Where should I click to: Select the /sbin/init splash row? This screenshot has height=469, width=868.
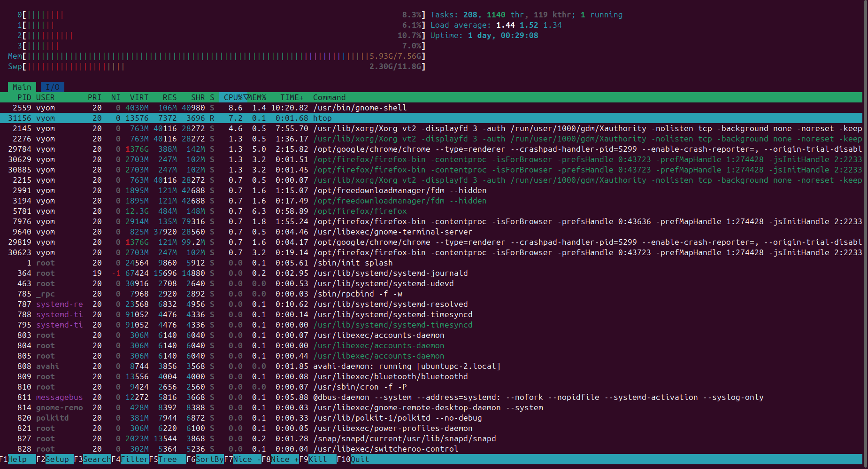point(431,263)
